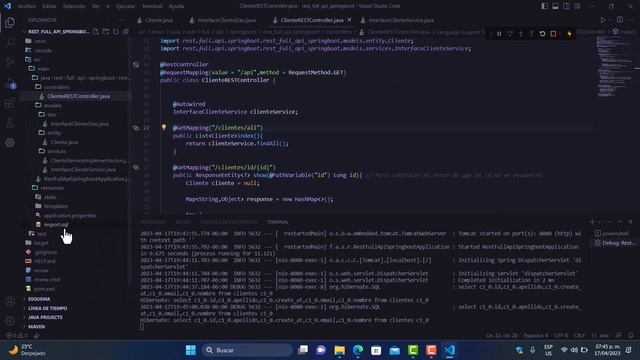Close the bottom panel with the X icon
Screen dimensions: 640x360
pos(630,222)
